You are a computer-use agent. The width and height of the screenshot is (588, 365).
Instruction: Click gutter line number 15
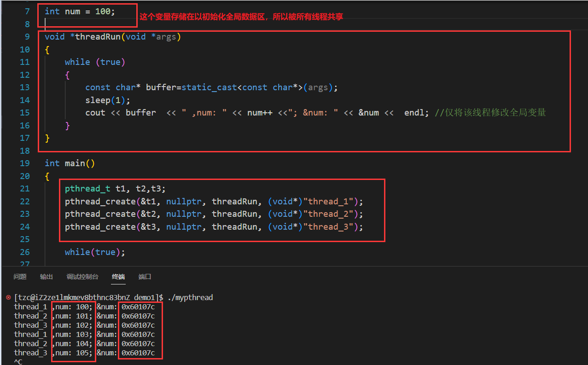[25, 113]
